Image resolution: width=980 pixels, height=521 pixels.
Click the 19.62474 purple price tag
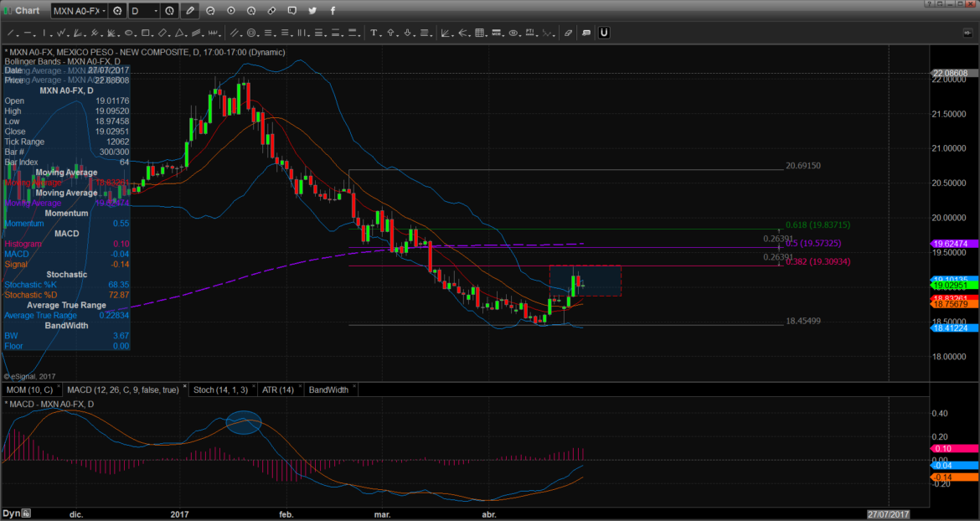tap(955, 244)
